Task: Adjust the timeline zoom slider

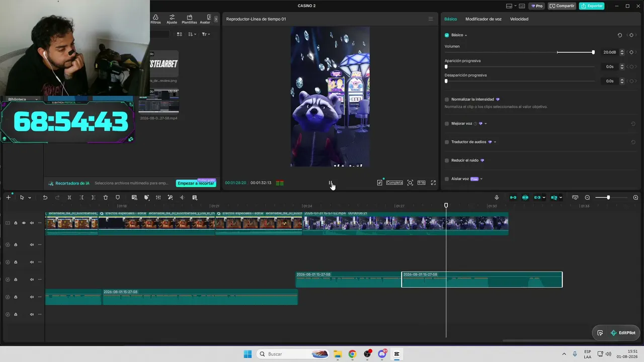Action: [608, 198]
